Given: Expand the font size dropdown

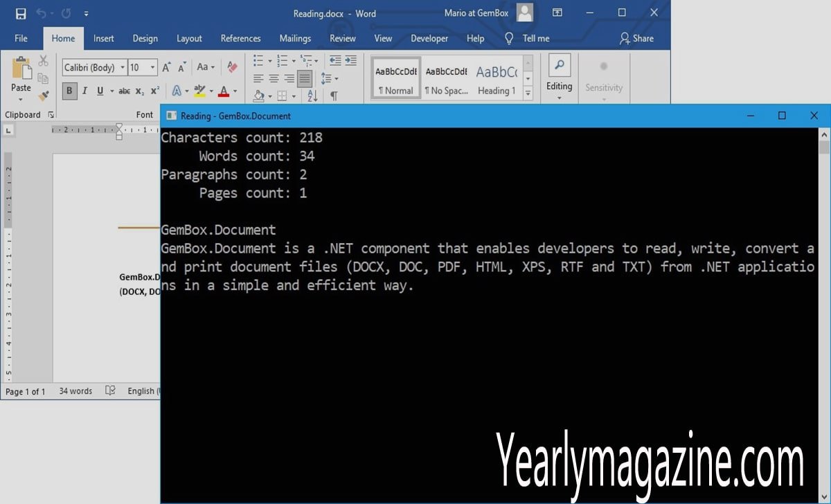Looking at the screenshot, I should click(153, 67).
